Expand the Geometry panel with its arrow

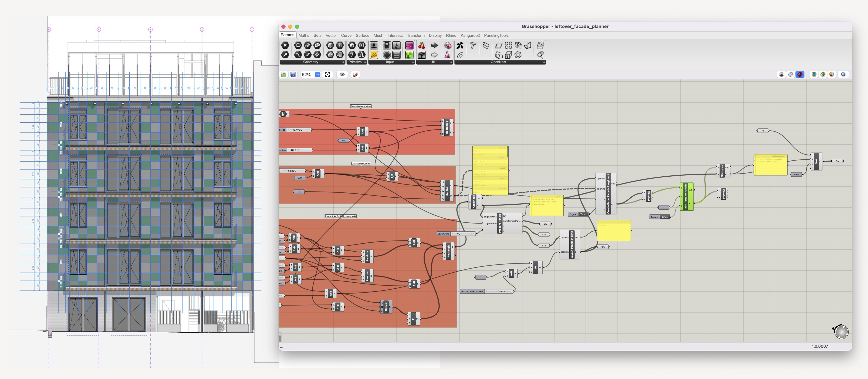click(x=343, y=62)
